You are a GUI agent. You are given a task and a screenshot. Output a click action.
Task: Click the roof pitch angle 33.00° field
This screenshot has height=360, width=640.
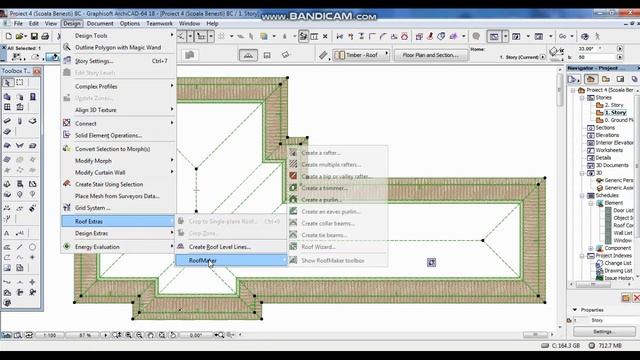pyautogui.click(x=596, y=48)
